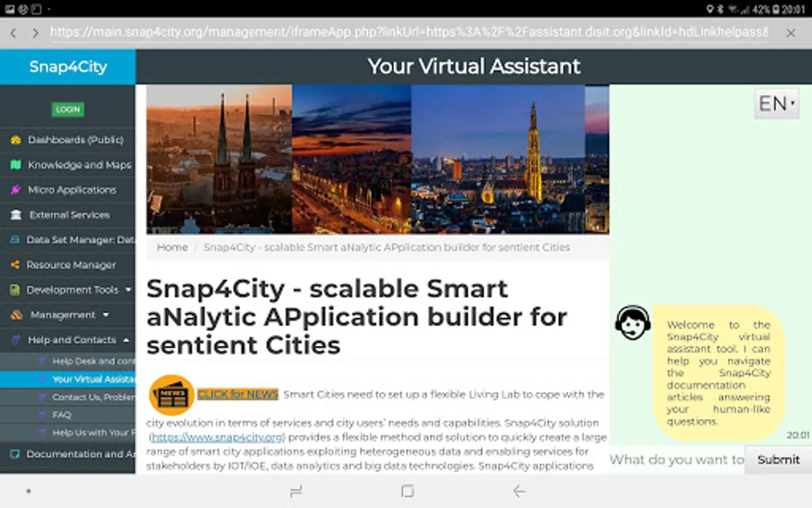Click the green LOGIN button
The image size is (812, 508).
pos(68,109)
